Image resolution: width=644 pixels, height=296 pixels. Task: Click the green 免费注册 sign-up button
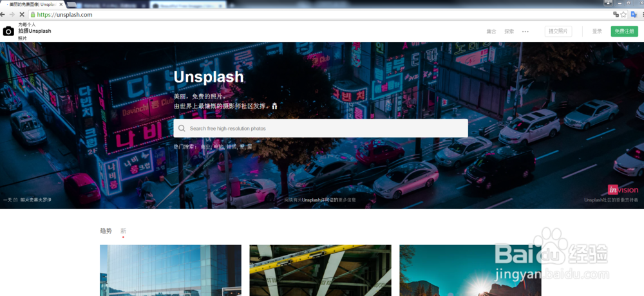click(x=624, y=32)
